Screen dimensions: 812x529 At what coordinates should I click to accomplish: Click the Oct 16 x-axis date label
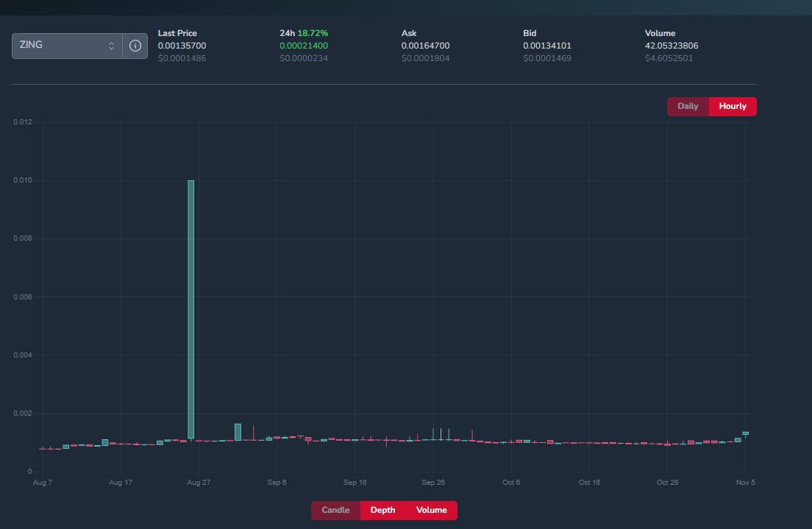coord(589,483)
